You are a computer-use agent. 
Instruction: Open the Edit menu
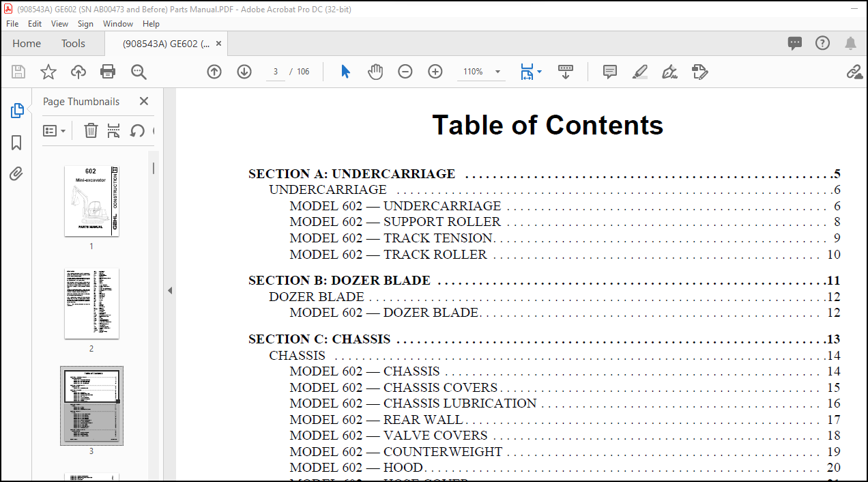pyautogui.click(x=35, y=23)
